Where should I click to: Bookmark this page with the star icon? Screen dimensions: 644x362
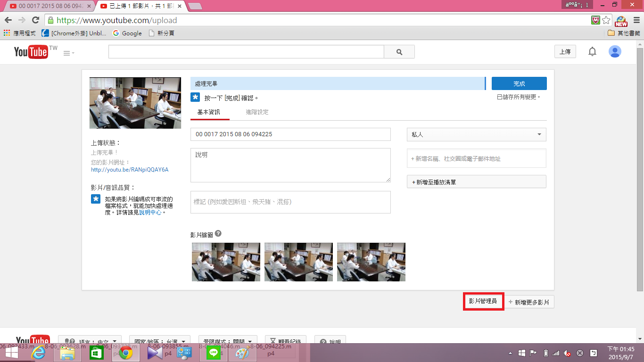coord(606,20)
